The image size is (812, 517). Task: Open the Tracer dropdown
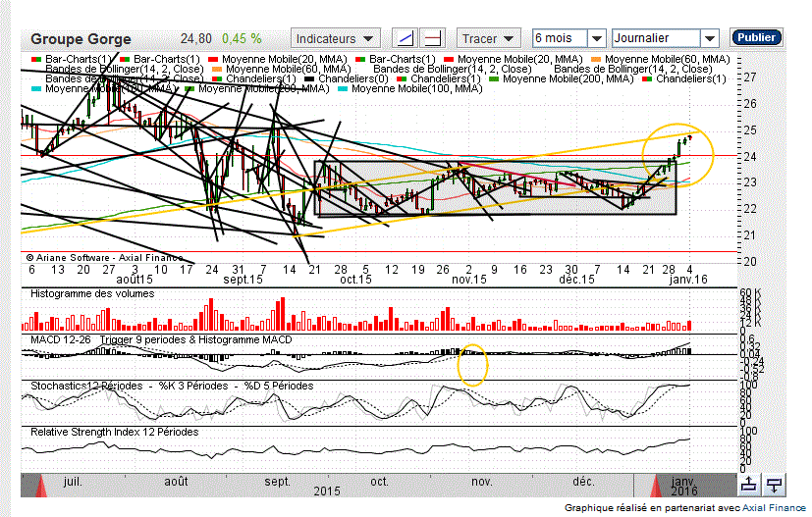[x=488, y=38]
